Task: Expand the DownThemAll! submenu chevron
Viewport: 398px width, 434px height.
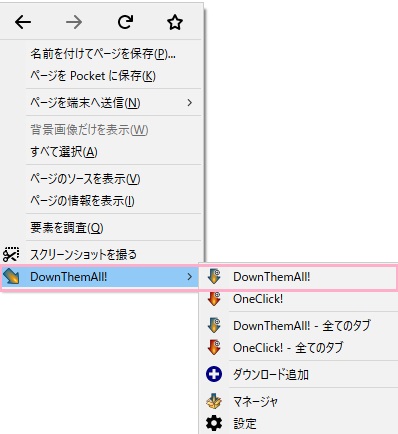Action: [x=190, y=277]
